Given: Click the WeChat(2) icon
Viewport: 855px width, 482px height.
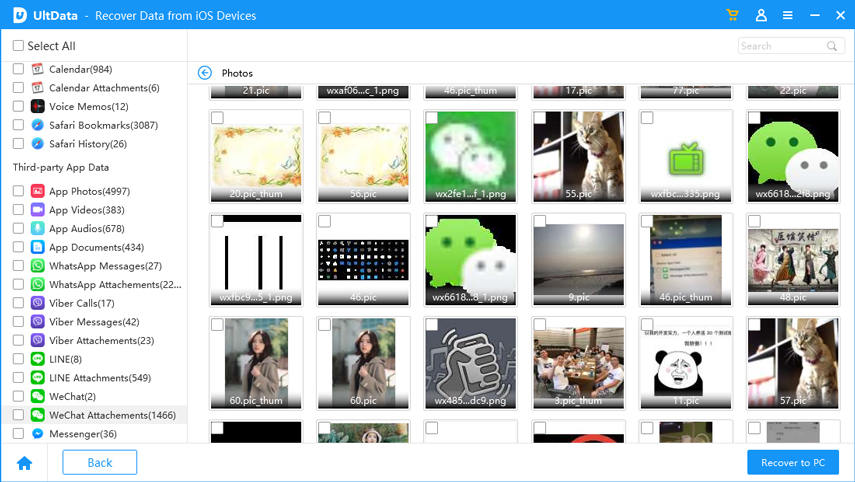Looking at the screenshot, I should tap(37, 396).
